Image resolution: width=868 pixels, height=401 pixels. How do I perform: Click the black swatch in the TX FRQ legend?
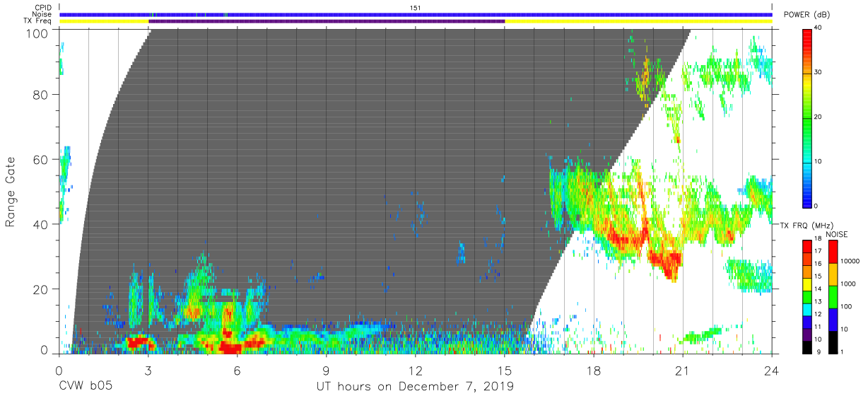[x=807, y=347]
